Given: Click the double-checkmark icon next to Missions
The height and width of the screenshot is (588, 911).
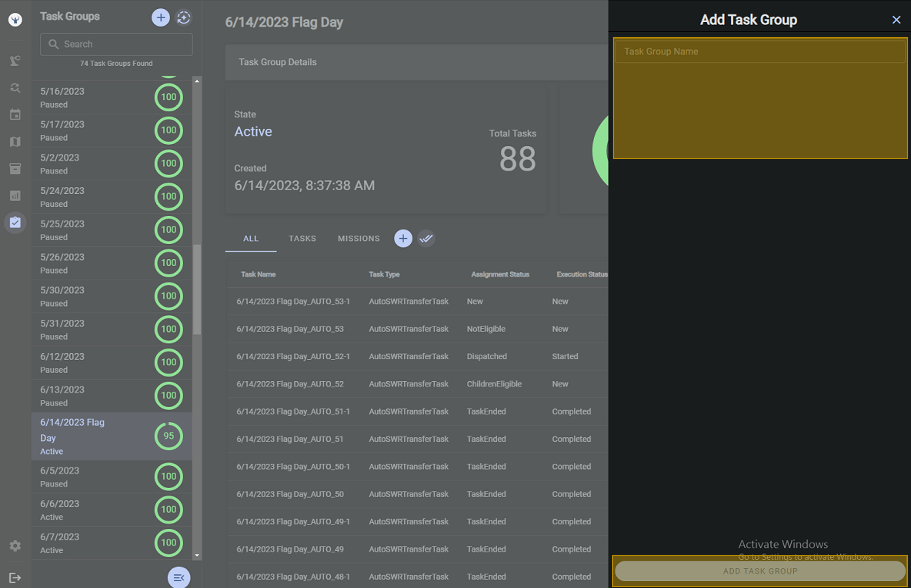Looking at the screenshot, I should click(426, 239).
